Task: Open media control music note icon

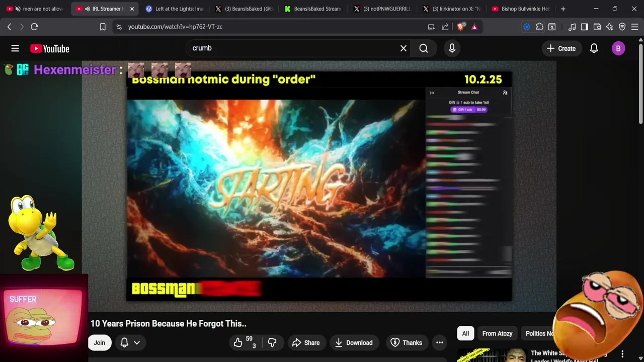Action: 572,27
